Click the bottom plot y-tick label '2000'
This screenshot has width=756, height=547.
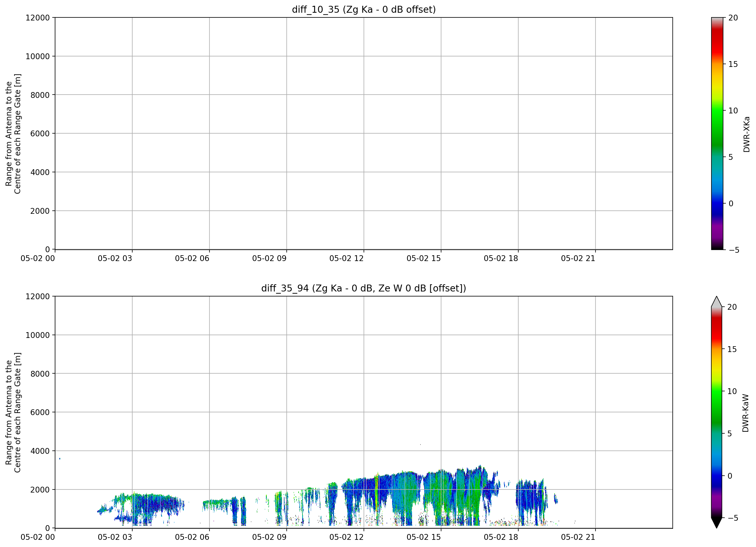(40, 490)
